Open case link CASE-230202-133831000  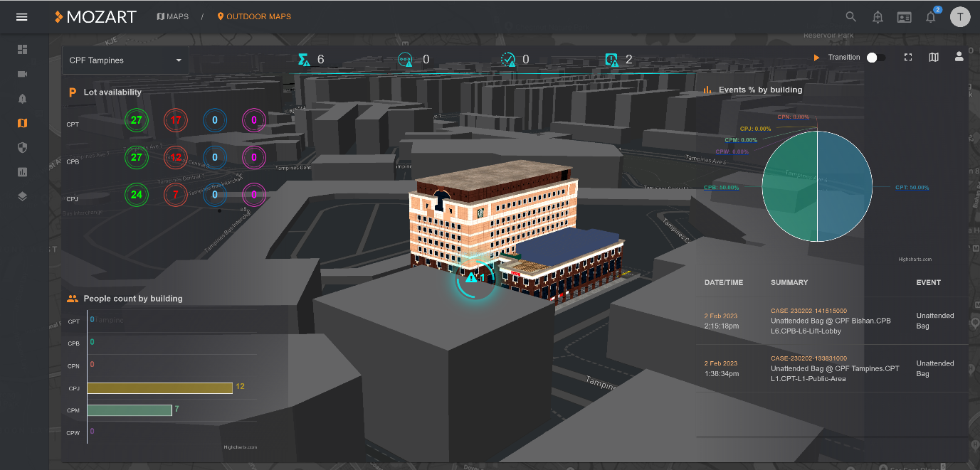point(808,358)
